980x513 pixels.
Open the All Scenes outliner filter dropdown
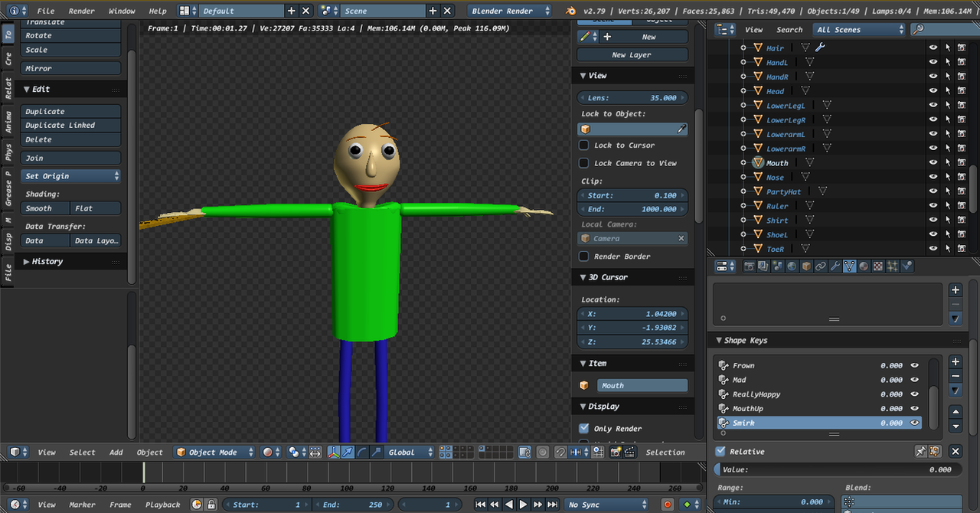click(859, 29)
